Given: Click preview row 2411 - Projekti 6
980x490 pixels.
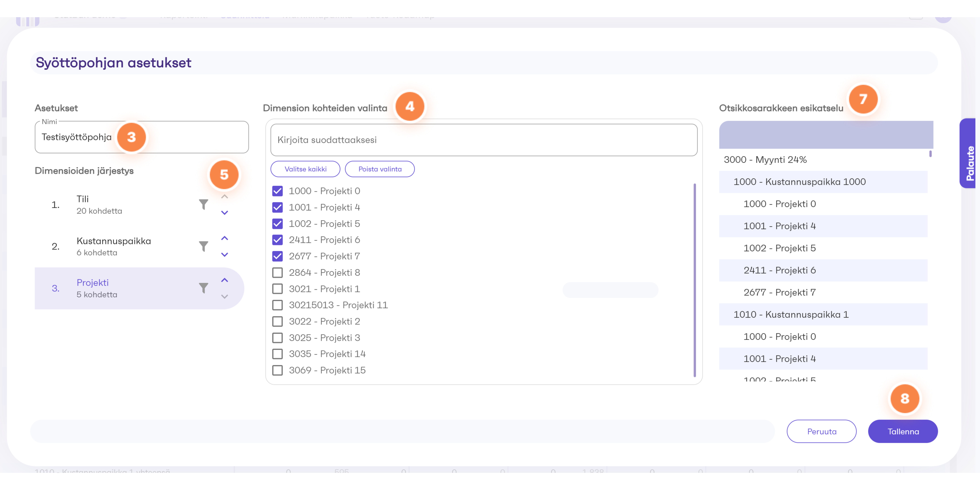Looking at the screenshot, I should pos(823,271).
